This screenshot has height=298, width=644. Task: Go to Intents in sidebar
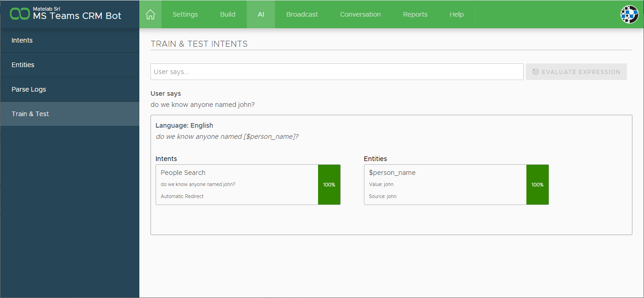click(x=69, y=40)
